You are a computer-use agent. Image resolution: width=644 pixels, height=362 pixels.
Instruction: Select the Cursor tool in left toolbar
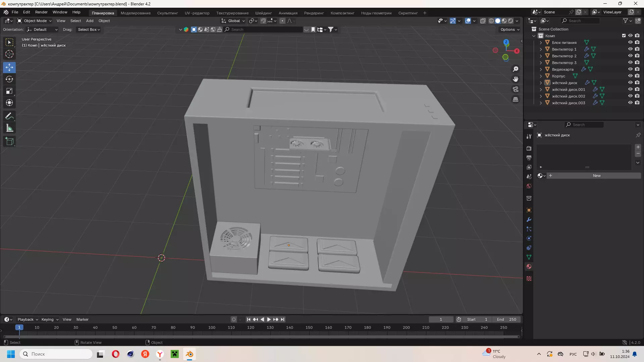pos(9,54)
